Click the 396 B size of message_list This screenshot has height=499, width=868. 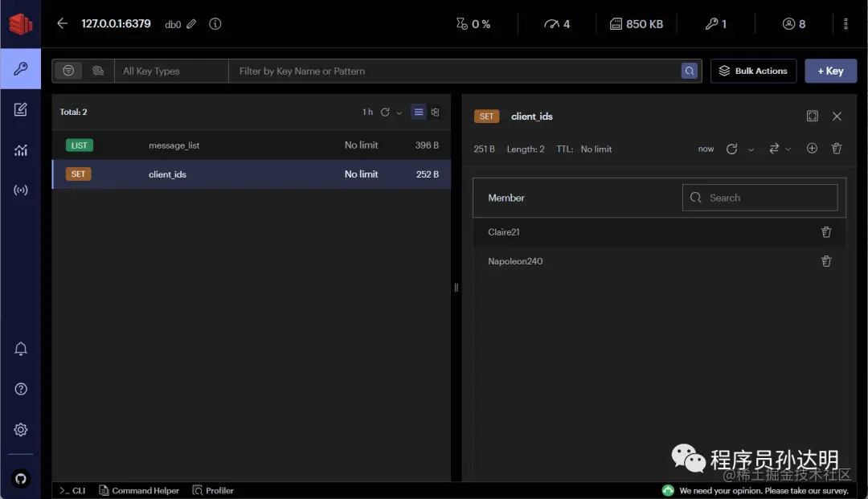click(x=427, y=145)
